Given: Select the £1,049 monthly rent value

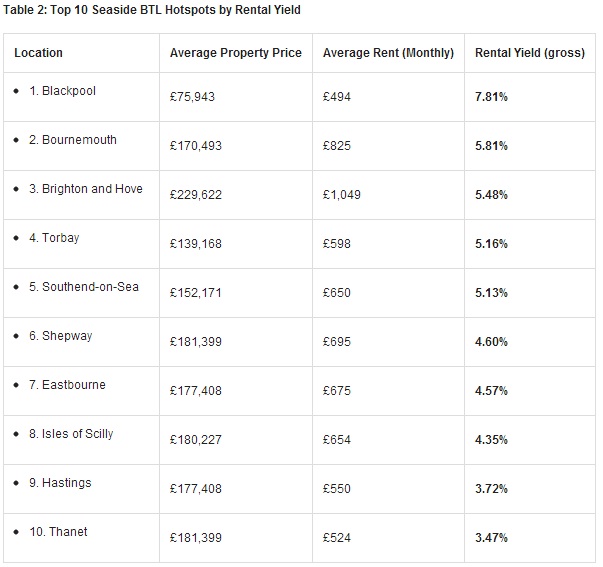Looking at the screenshot, I should pyautogui.click(x=343, y=195).
